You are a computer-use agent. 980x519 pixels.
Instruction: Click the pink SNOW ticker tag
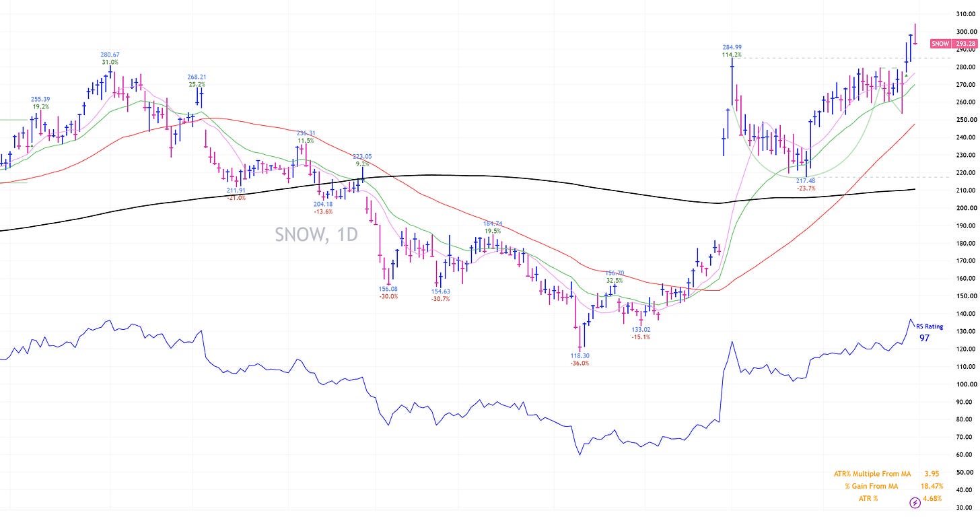941,44
